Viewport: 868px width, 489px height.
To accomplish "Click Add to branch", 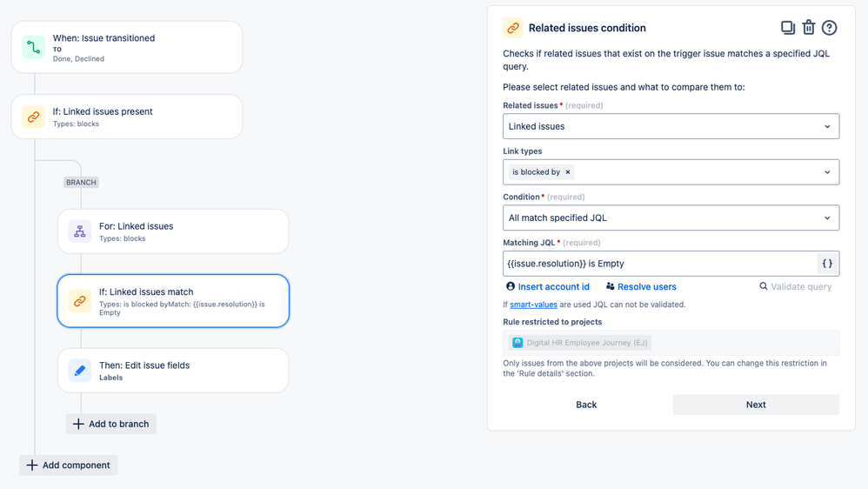I will pos(111,424).
